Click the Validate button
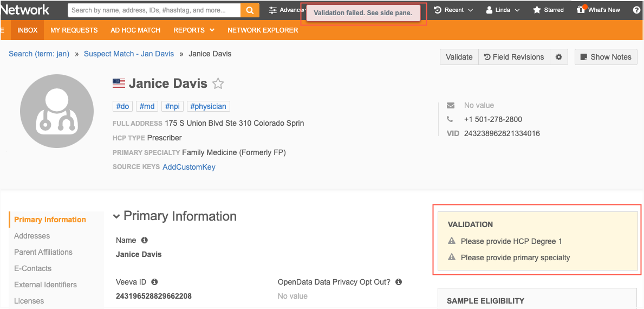Screen dimensions: 644x309 tap(459, 57)
